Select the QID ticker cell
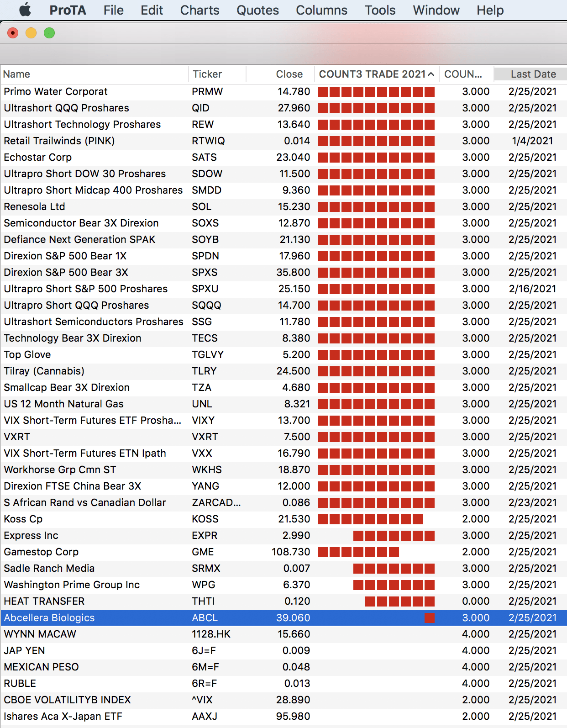Viewport: 567px width, 728px height. (200, 108)
